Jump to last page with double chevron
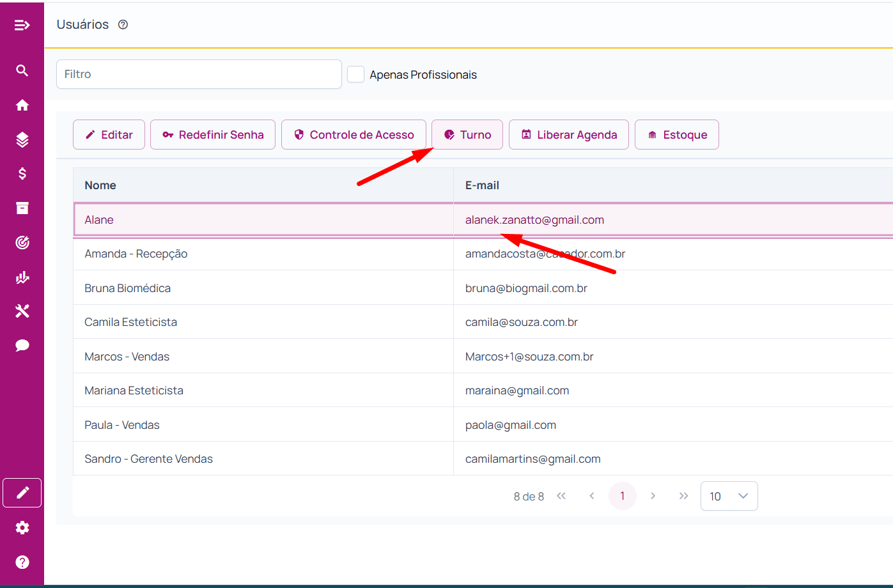Image resolution: width=893 pixels, height=588 pixels. (683, 496)
